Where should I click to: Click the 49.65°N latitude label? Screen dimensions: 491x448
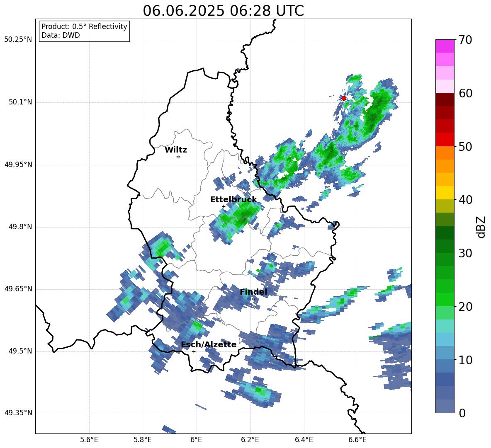coord(18,289)
